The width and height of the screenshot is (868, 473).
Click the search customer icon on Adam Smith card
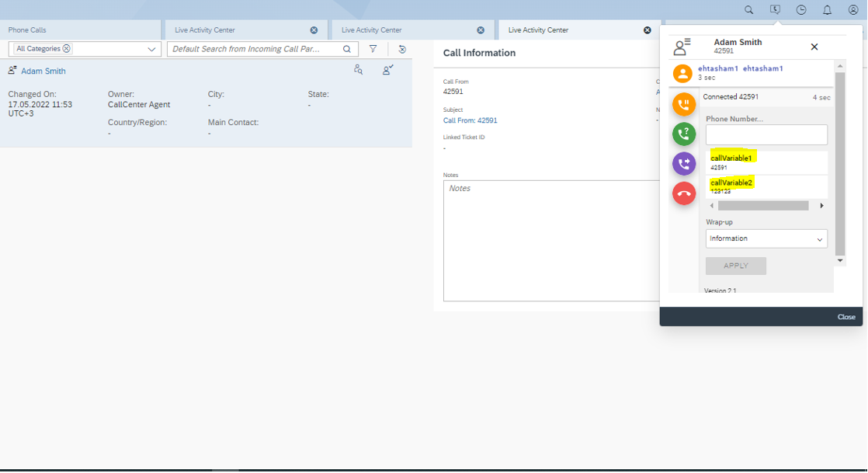point(358,70)
